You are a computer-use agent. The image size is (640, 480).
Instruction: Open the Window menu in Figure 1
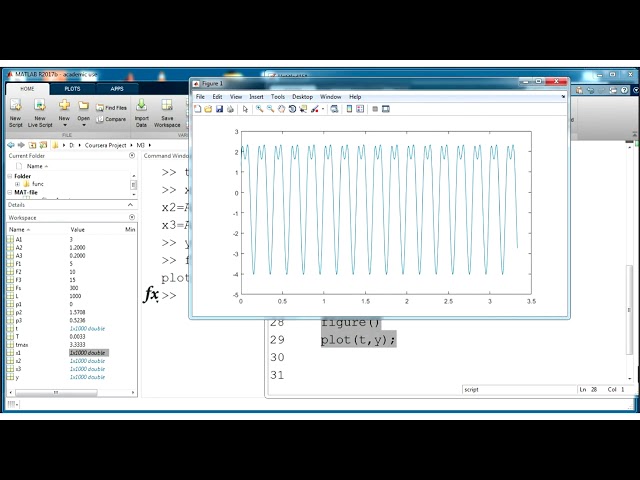(331, 97)
